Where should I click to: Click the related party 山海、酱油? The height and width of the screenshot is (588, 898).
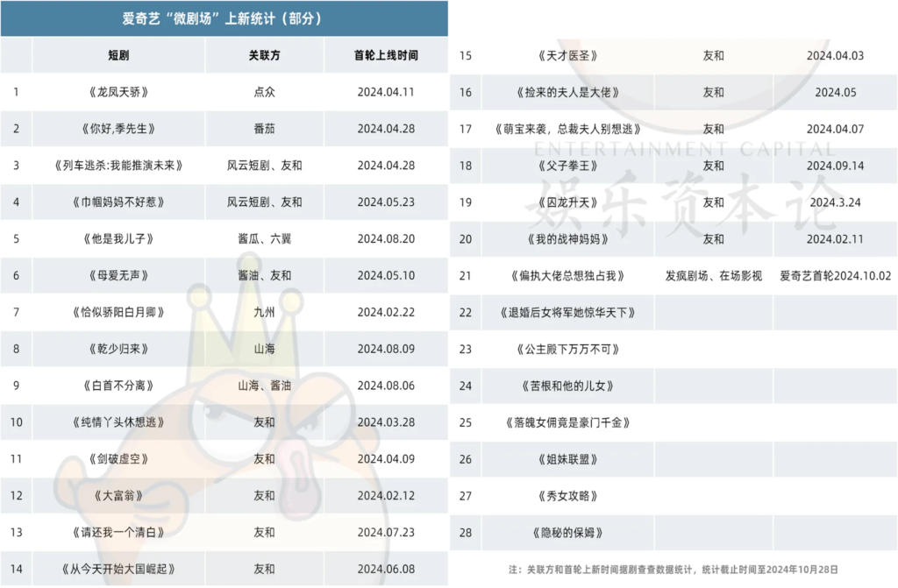[265, 386]
